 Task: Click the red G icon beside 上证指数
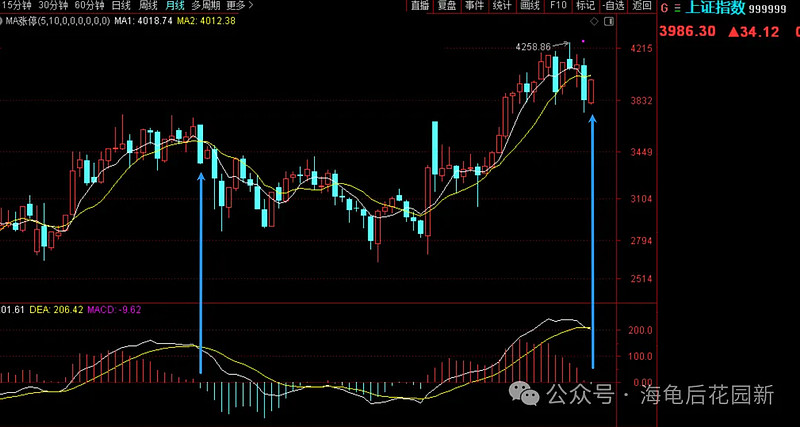[x=664, y=8]
